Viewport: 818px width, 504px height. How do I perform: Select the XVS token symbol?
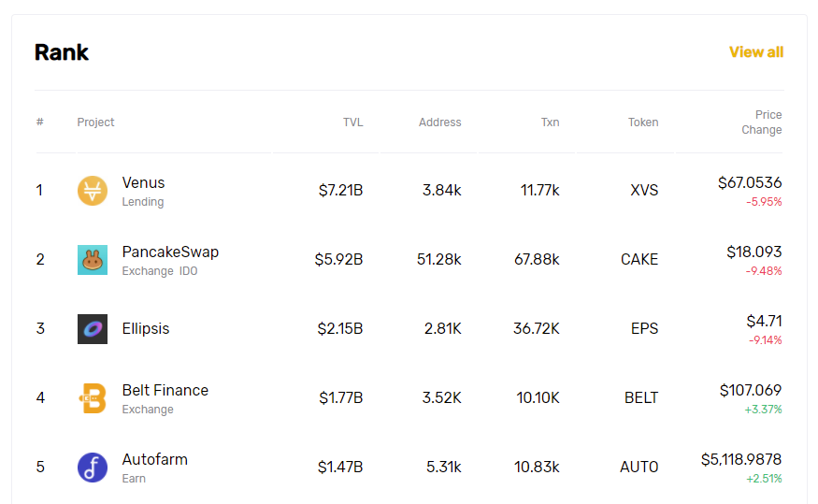click(644, 191)
